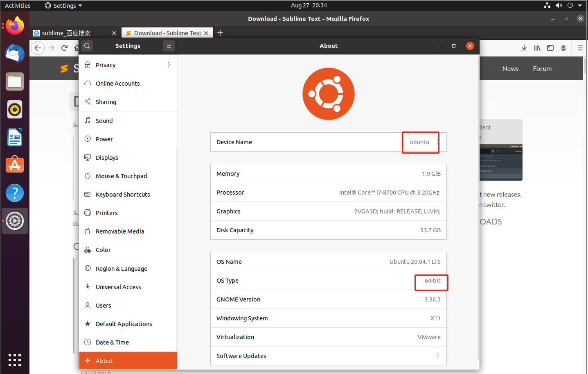Viewport: 588px width, 374px height.
Task: Click the Processor Intel Core i7-8700 row
Action: 329,192
